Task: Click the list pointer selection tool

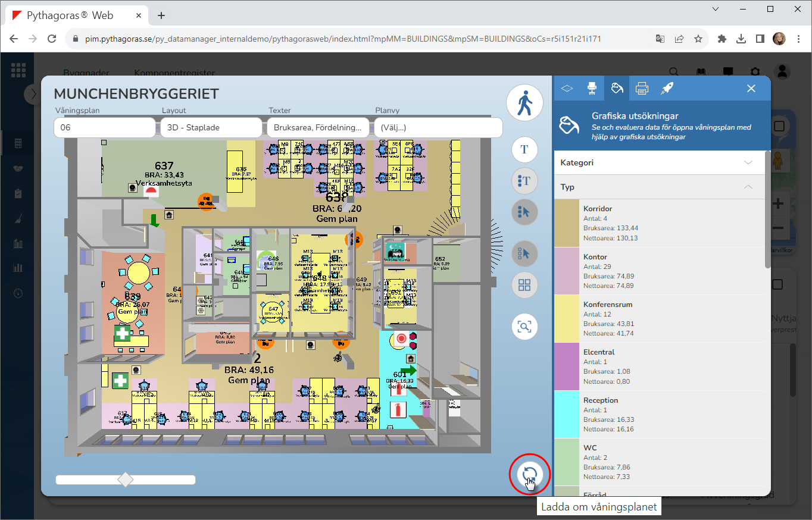Action: (524, 212)
